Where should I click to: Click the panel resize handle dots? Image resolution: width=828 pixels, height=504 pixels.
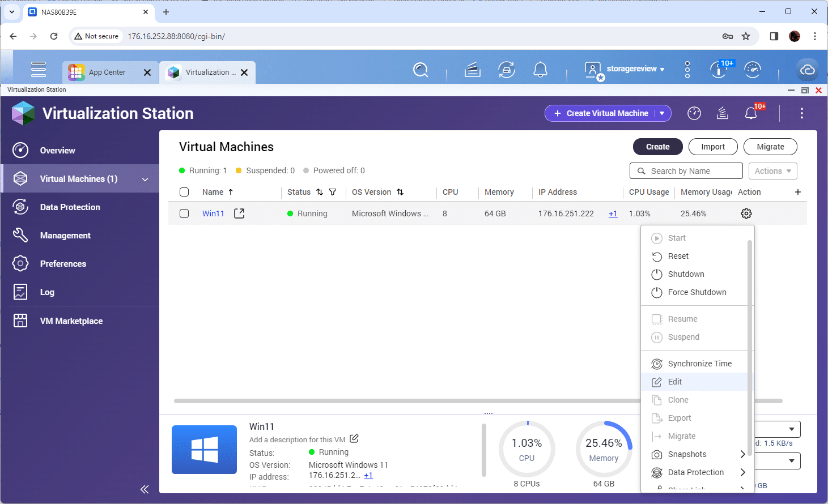click(x=489, y=413)
